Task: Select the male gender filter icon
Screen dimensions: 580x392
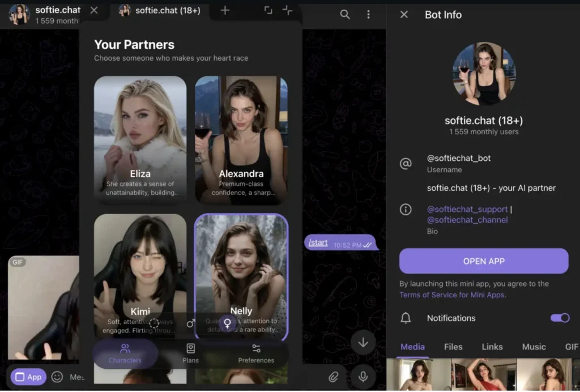Action: 190,323
